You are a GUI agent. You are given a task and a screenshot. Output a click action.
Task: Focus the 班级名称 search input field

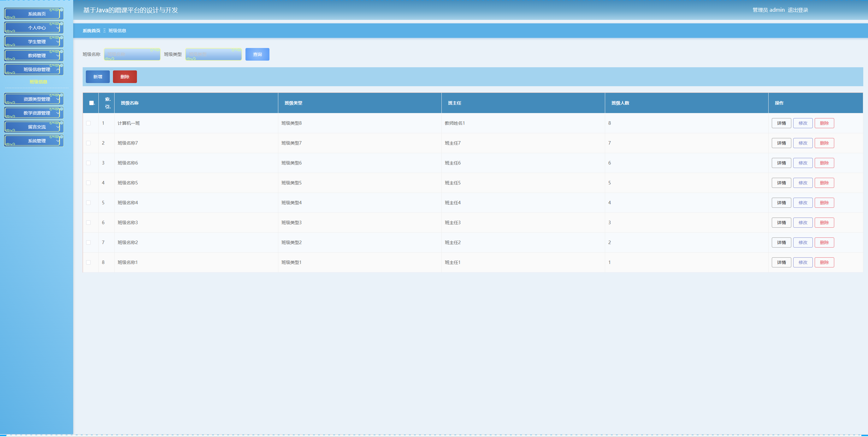[x=132, y=54]
